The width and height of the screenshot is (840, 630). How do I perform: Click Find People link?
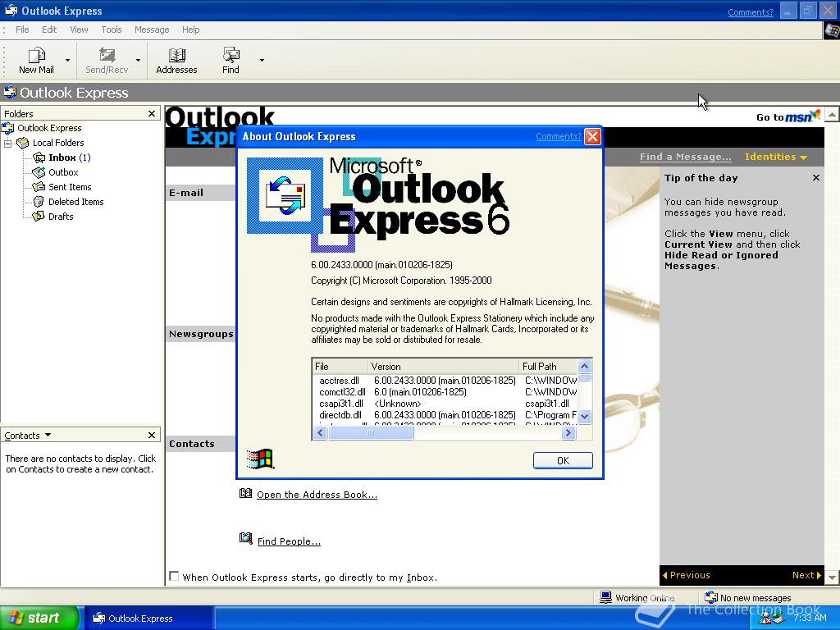[289, 541]
